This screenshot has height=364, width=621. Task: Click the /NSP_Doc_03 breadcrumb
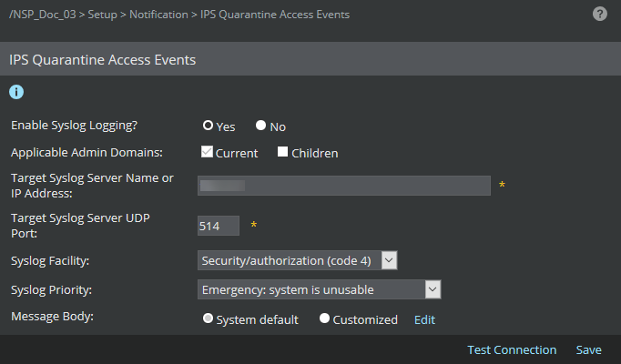[43, 15]
